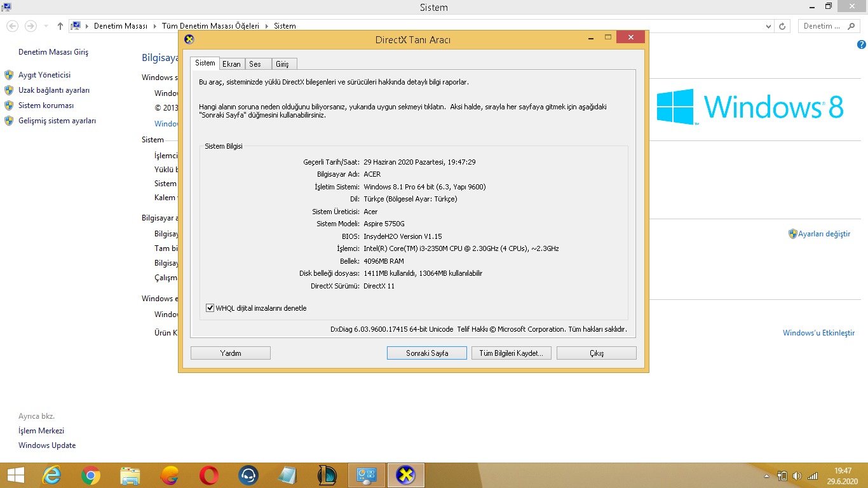
Task: Click the 4096MB RAM value
Action: point(384,261)
